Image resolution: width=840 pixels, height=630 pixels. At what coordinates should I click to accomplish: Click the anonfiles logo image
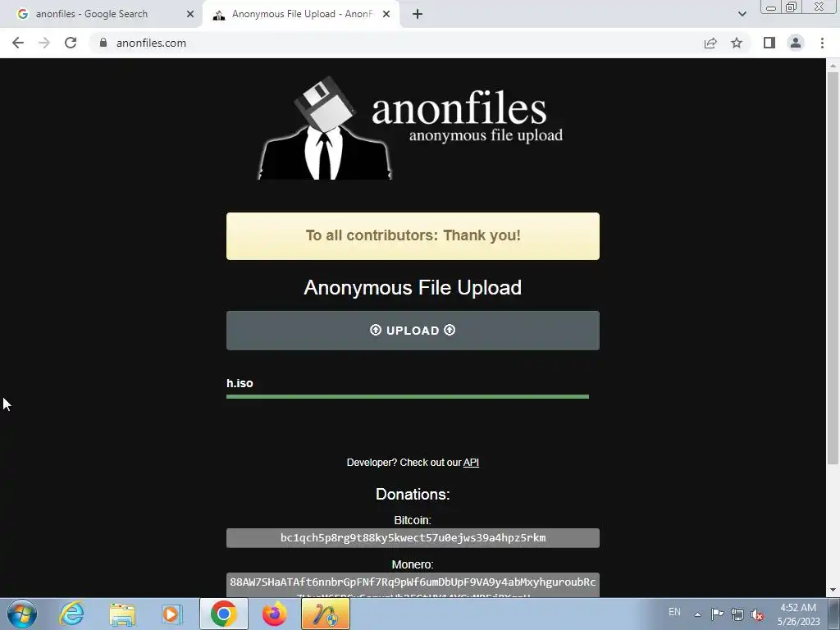tap(411, 129)
